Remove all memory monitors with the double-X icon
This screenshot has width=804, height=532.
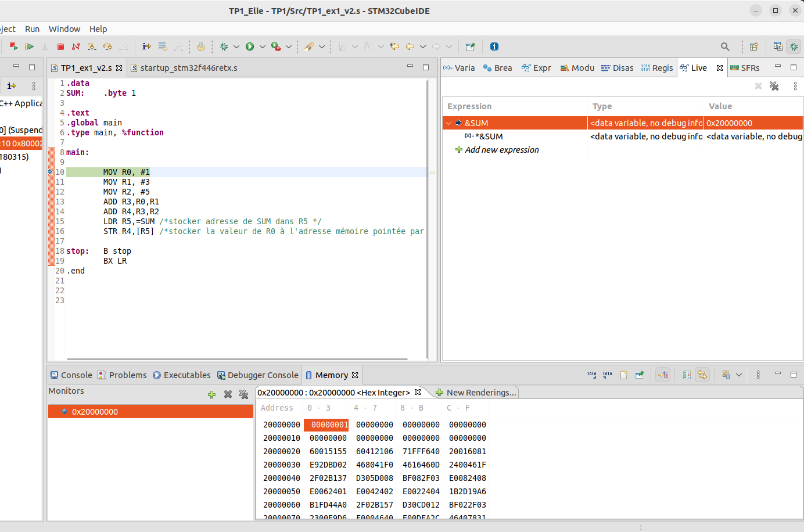[x=243, y=394]
